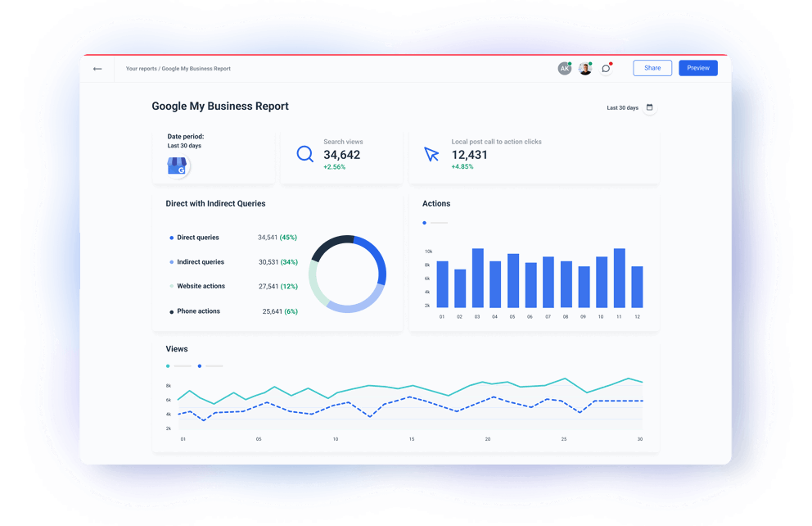Click the second profile avatar photo
Screen dimensions: 812x526
pyautogui.click(x=584, y=68)
